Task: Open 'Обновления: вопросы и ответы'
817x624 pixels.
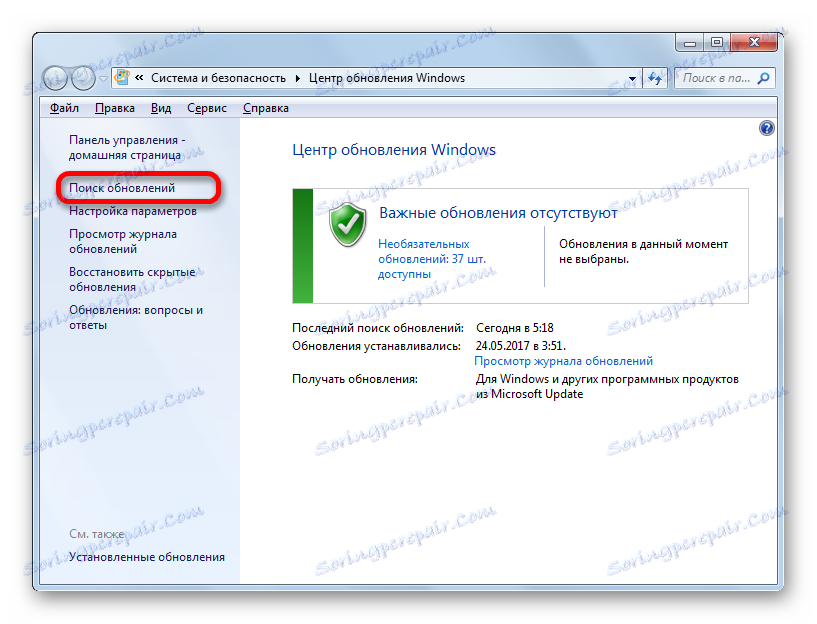Action: click(x=136, y=317)
